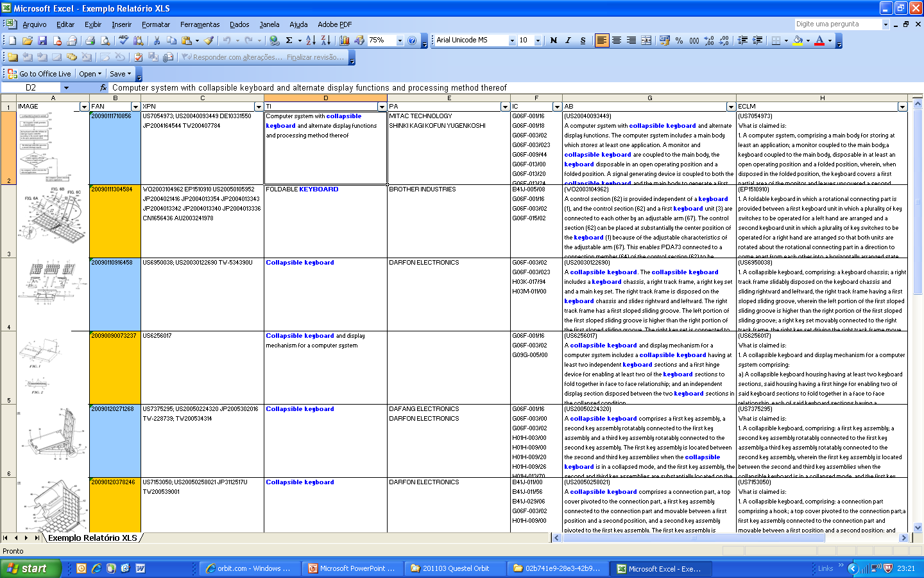Open the Dados menu
This screenshot has width=924, height=578.
[x=239, y=24]
